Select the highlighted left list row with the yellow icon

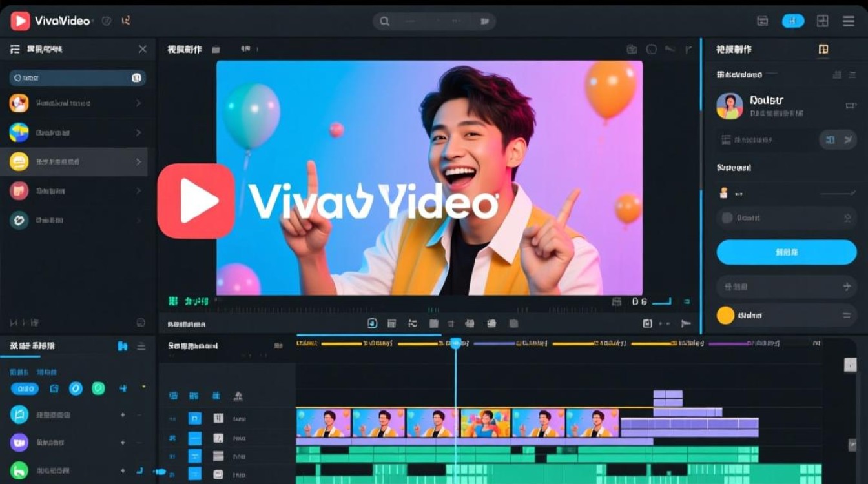74,161
